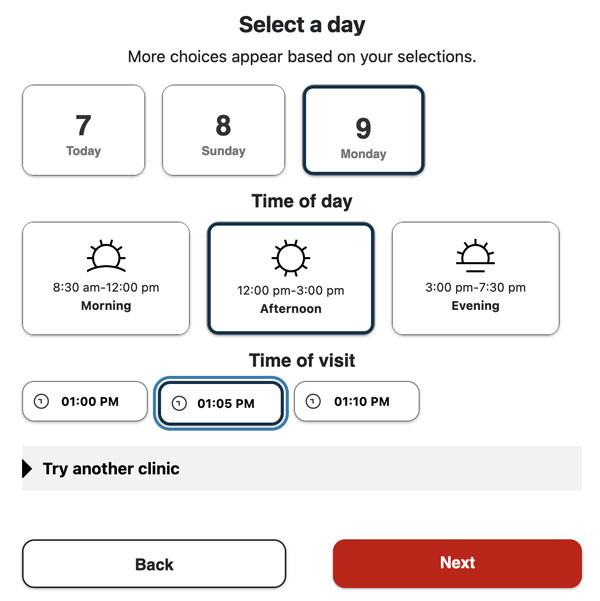Click the clock icon beside 01:00 PM
Viewport: 600px width, 601px height.
(x=41, y=401)
